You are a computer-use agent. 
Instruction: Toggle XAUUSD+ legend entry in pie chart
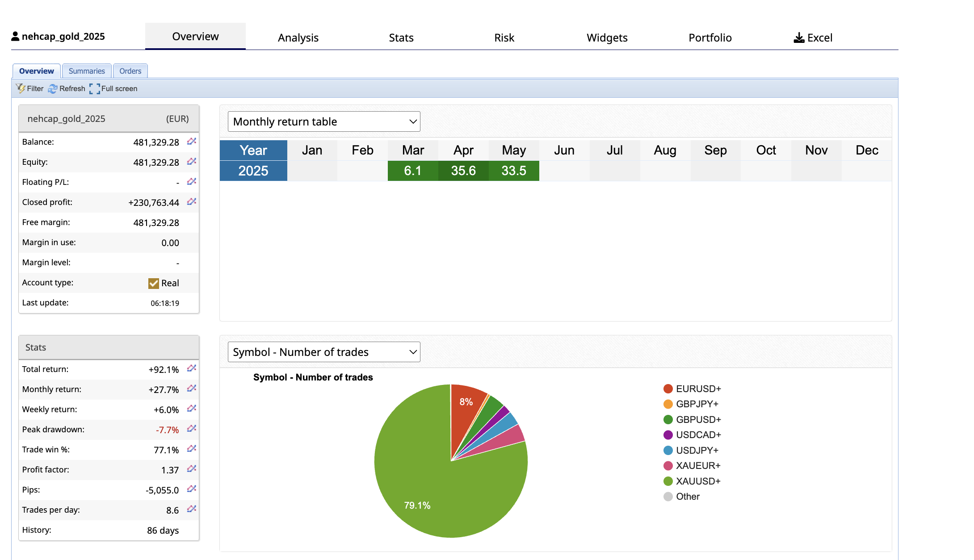pyautogui.click(x=698, y=481)
